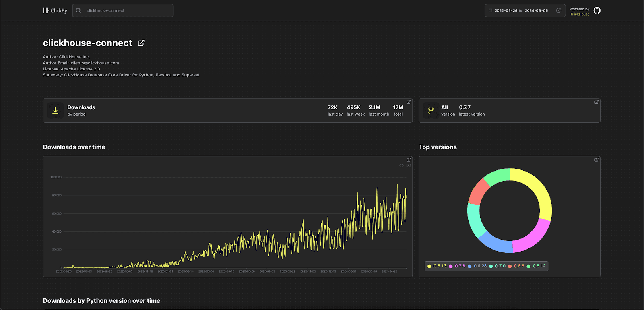This screenshot has width=644, height=310.
Task: Clear the selected date range
Action: 559,10
